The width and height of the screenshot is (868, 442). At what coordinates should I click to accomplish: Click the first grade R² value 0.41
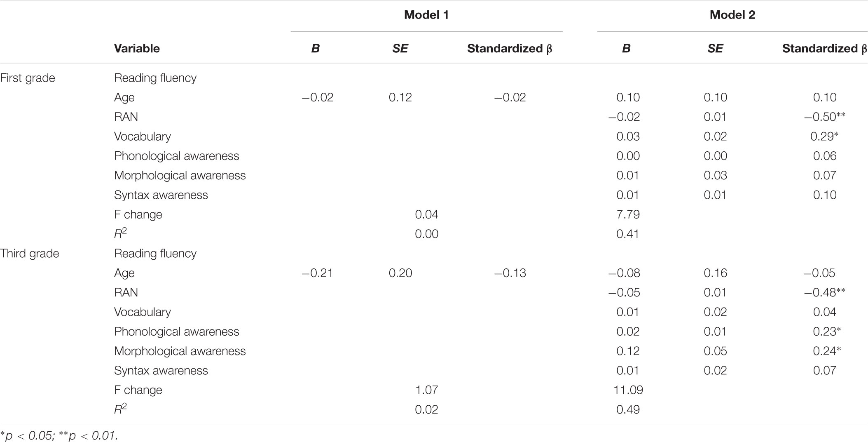click(x=628, y=234)
